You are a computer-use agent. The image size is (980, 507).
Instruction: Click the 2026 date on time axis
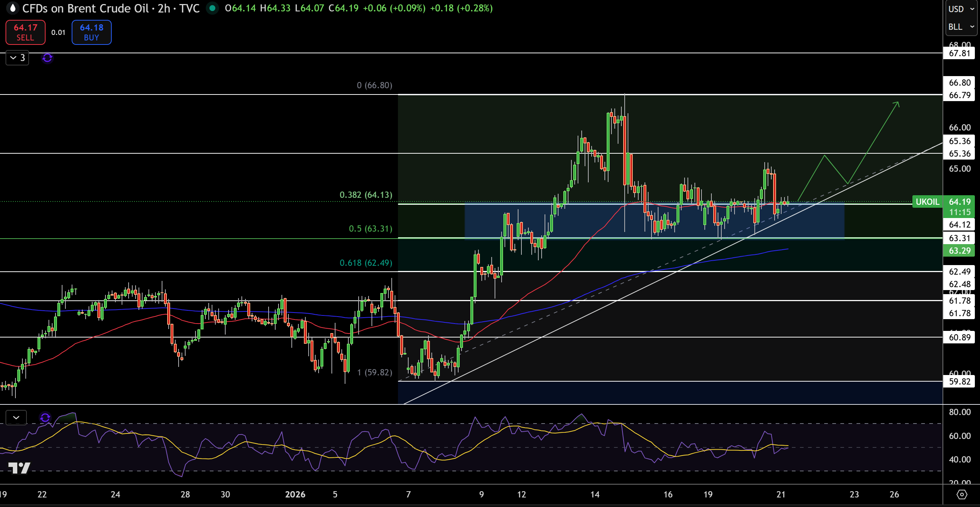(295, 494)
